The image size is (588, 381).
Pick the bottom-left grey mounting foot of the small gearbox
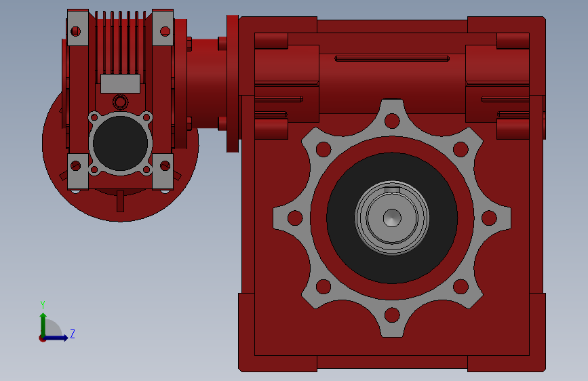78,172
